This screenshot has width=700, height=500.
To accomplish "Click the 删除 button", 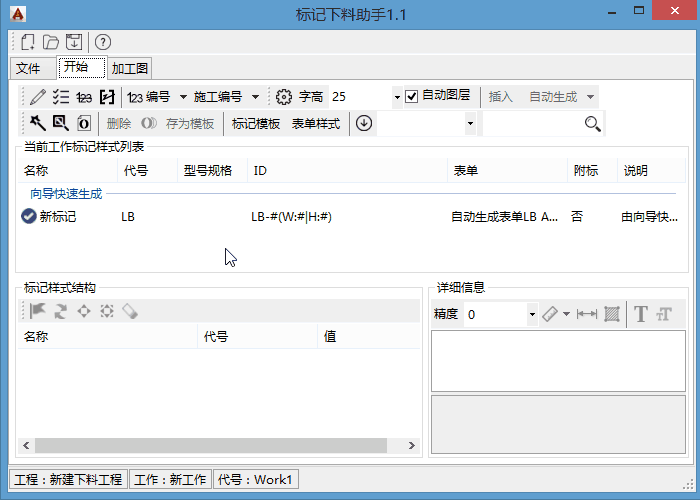I will pos(119,123).
